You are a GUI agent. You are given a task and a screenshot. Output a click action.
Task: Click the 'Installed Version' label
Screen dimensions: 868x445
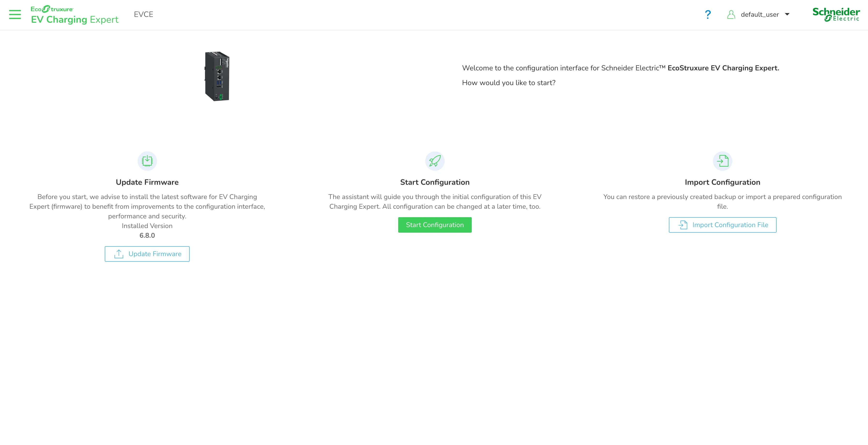(147, 226)
